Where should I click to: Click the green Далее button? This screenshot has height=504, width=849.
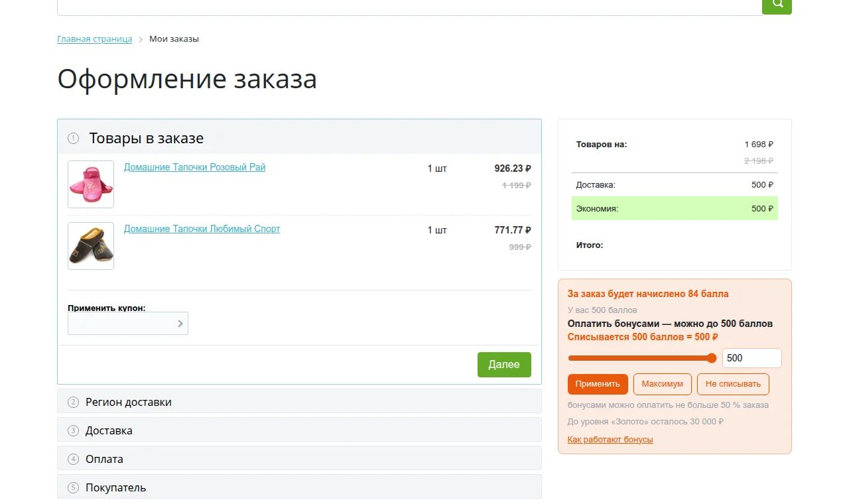(504, 365)
